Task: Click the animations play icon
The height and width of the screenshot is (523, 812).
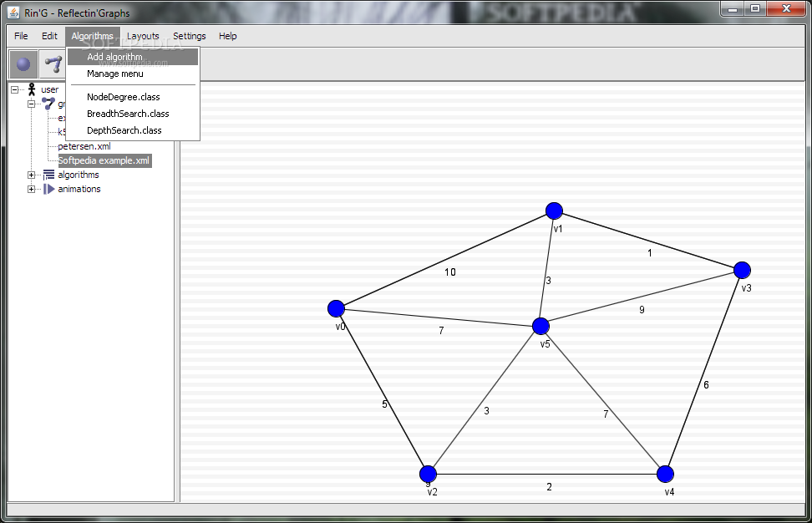Action: (48, 189)
